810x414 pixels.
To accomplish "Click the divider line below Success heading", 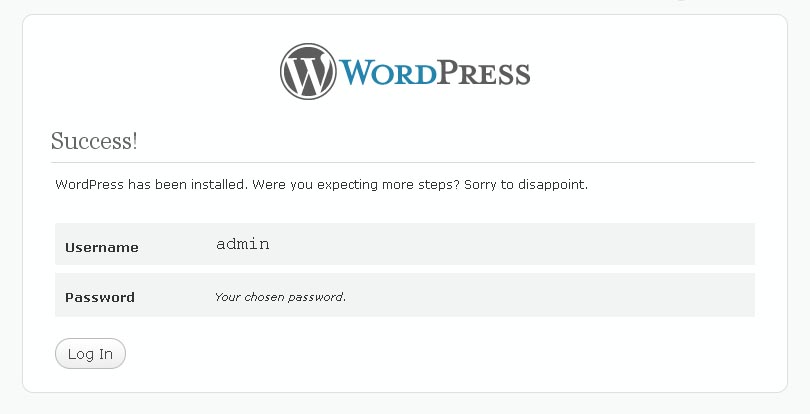I will click(x=402, y=162).
